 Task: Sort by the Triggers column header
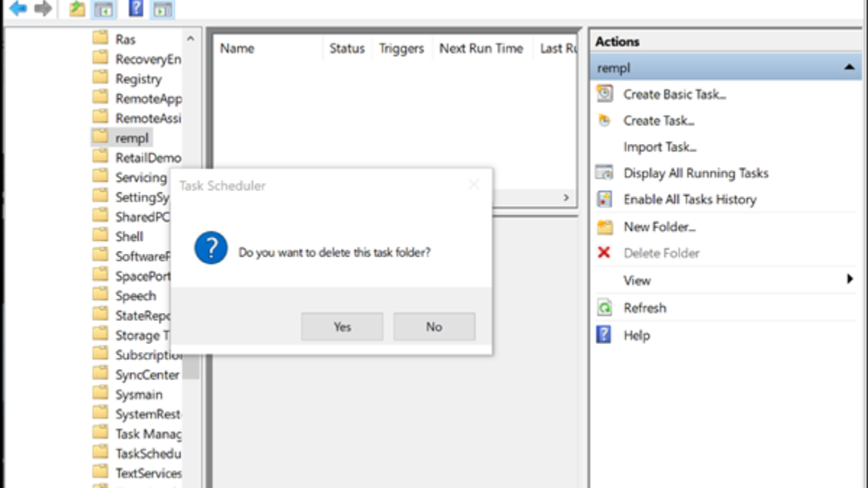coord(401,49)
